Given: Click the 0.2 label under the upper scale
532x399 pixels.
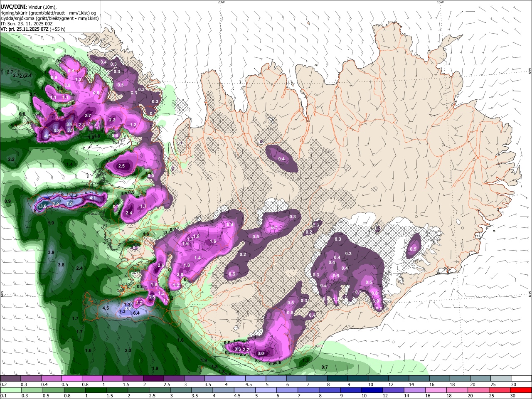Looking at the screenshot, I should click(3, 384).
